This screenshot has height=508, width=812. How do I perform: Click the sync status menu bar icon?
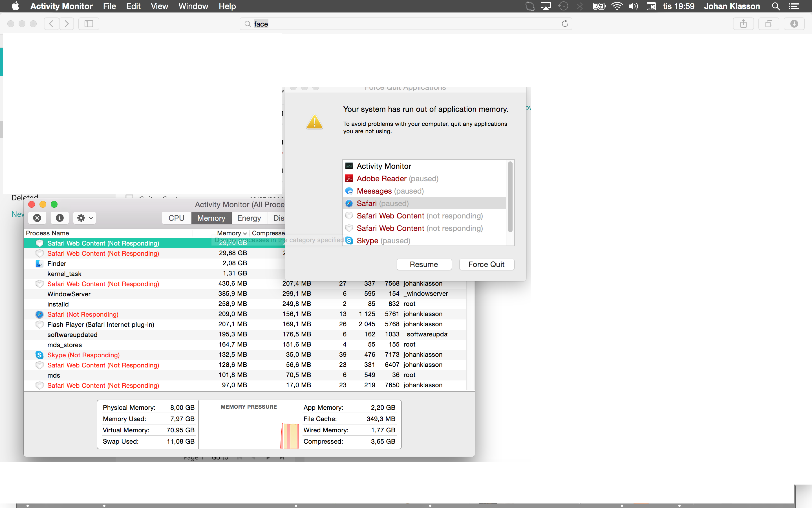point(530,6)
